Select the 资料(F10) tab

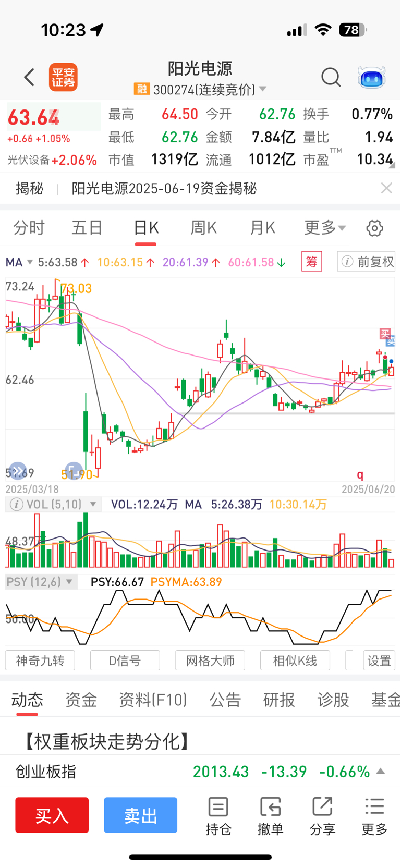pyautogui.click(x=153, y=700)
